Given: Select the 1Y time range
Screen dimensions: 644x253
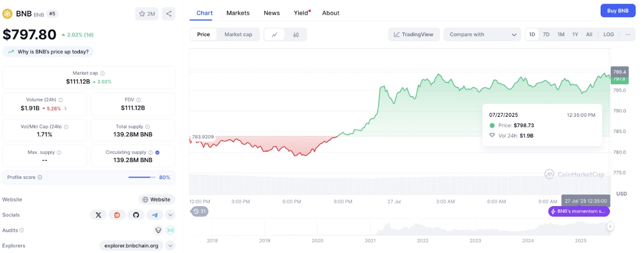Looking at the screenshot, I should pos(575,34).
